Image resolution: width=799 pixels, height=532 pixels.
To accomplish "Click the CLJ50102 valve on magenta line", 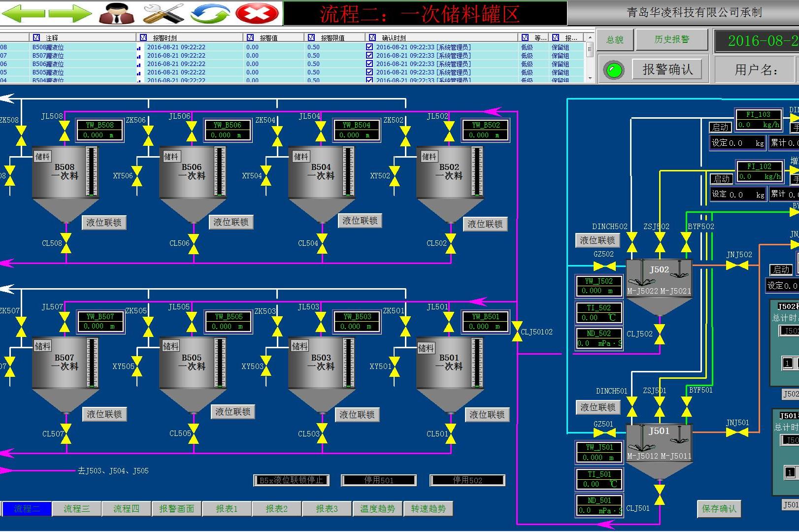I will (517, 331).
